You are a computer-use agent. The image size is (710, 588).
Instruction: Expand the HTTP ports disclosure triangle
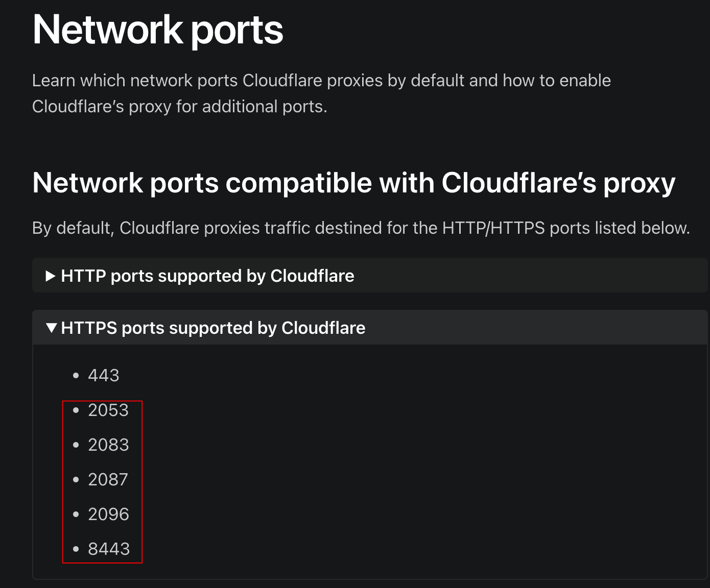(50, 276)
